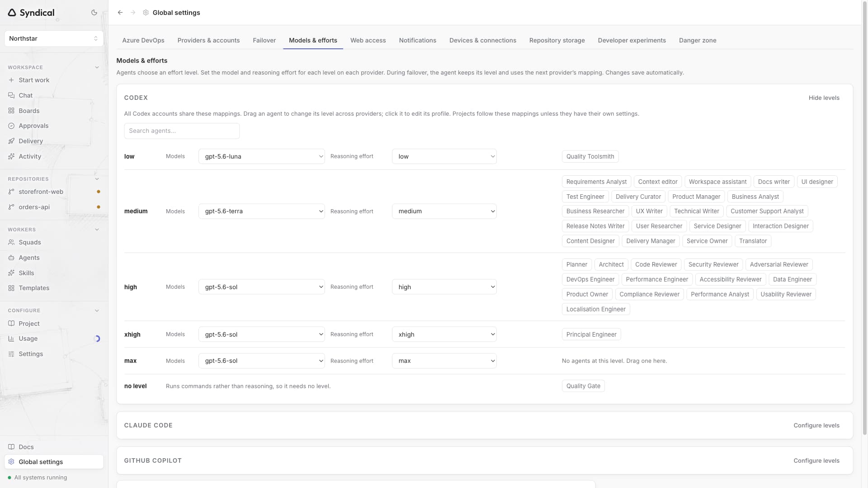Collapse the Configure sidebar section
Image resolution: width=868 pixels, height=488 pixels.
pyautogui.click(x=97, y=310)
